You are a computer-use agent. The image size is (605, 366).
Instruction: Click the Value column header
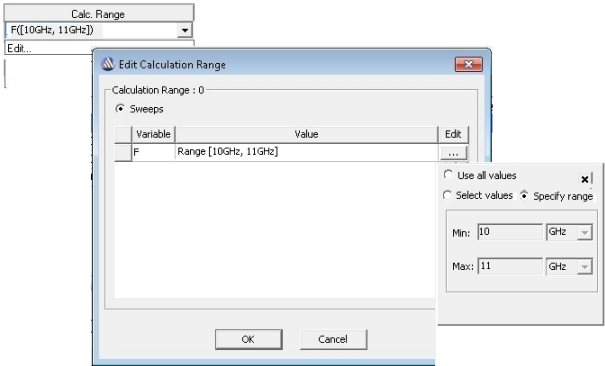click(306, 134)
